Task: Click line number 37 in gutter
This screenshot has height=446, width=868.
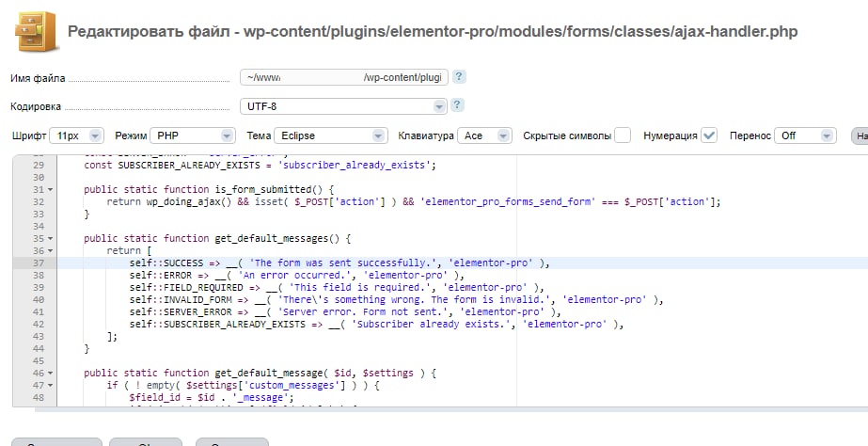Action: coord(39,263)
